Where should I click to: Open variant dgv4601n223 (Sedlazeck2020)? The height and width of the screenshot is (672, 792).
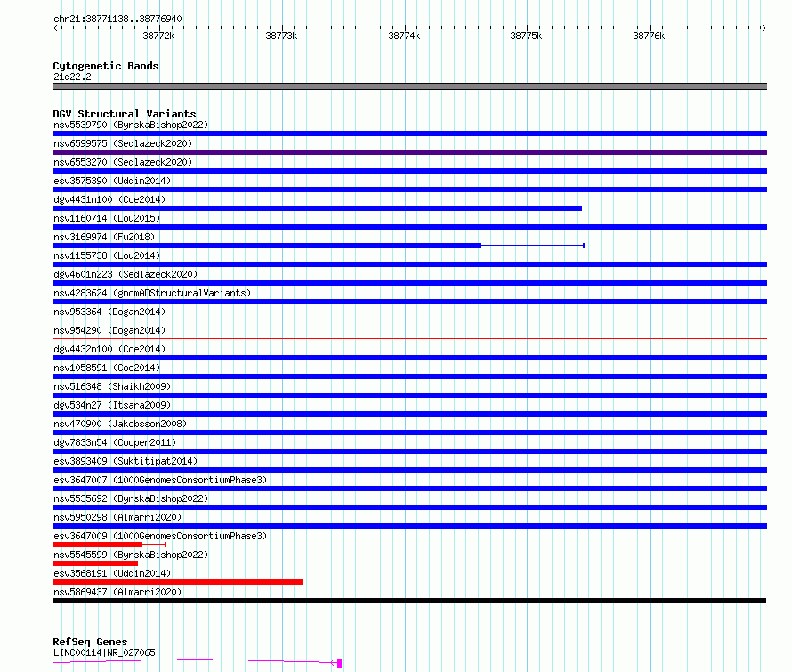click(125, 274)
